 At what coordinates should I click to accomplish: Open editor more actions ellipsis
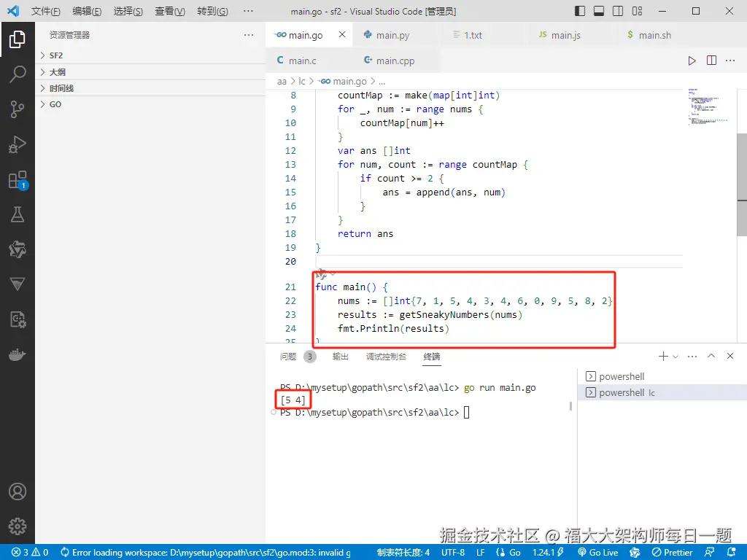730,61
